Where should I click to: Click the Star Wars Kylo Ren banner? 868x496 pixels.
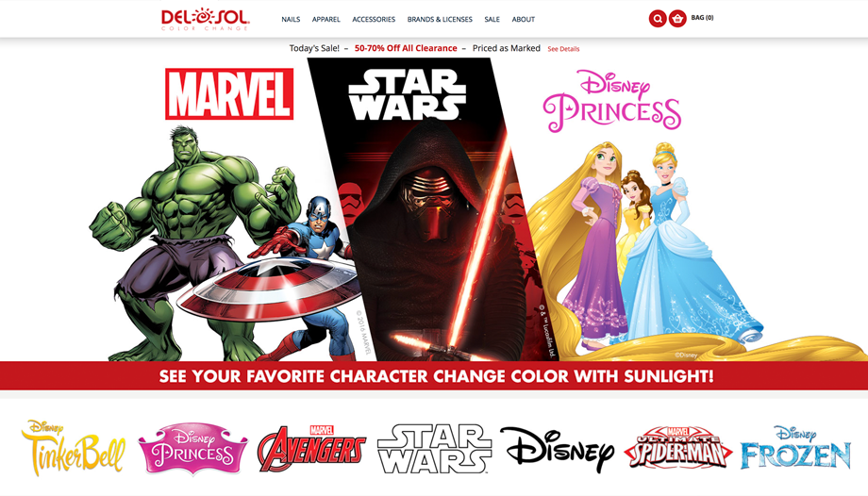[x=432, y=209]
